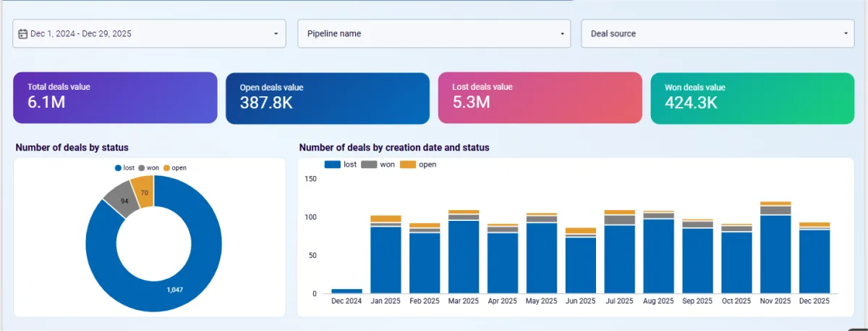The width and height of the screenshot is (868, 331).
Task: Toggle won legend dot in donut chart
Action: [142, 168]
